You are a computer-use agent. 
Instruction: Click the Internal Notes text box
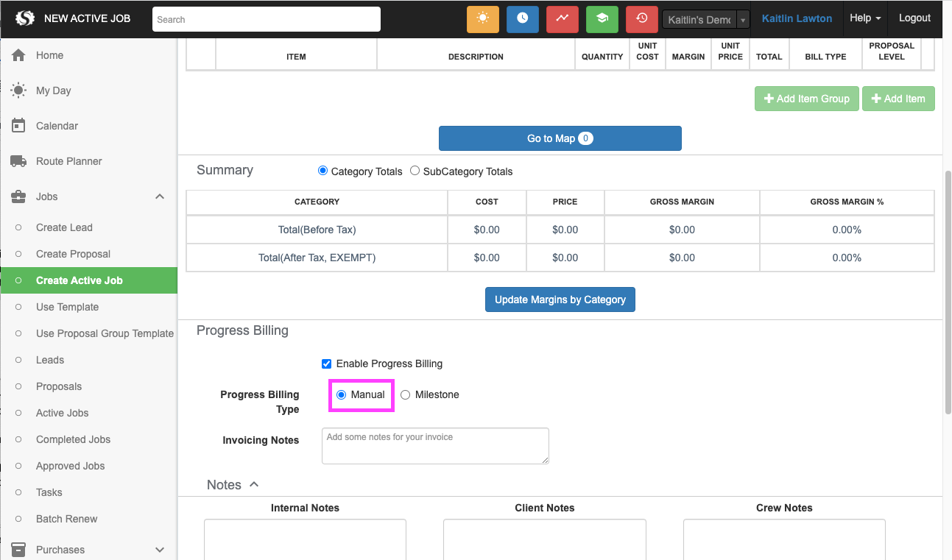click(305, 539)
